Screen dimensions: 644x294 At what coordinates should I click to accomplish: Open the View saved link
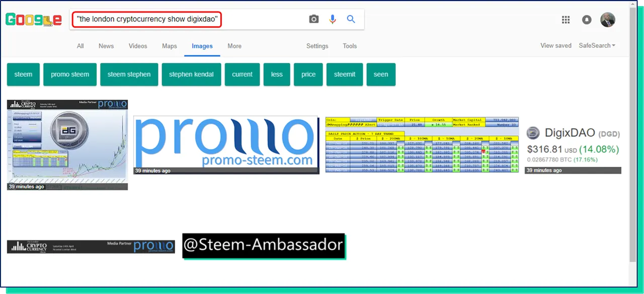556,45
